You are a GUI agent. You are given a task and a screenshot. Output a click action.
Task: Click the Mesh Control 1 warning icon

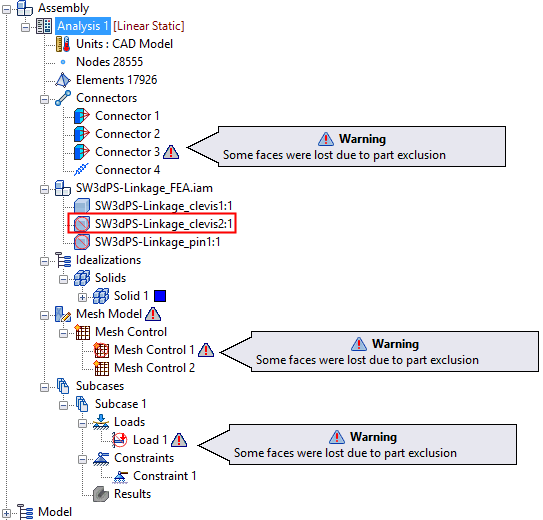(206, 350)
